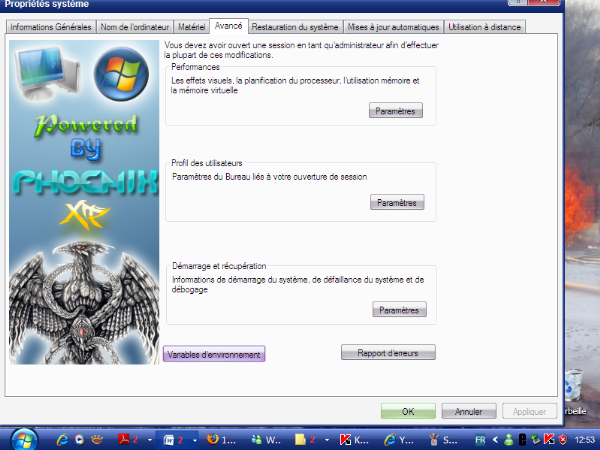This screenshot has height=450, width=600.
Task: Open the Matériel tab
Action: pos(191,27)
